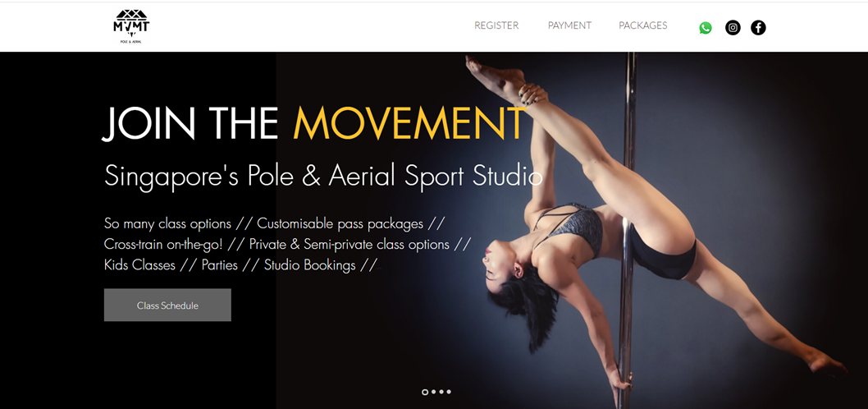Click the Customisable pass packages text
The height and width of the screenshot is (409, 868).
[x=340, y=224]
